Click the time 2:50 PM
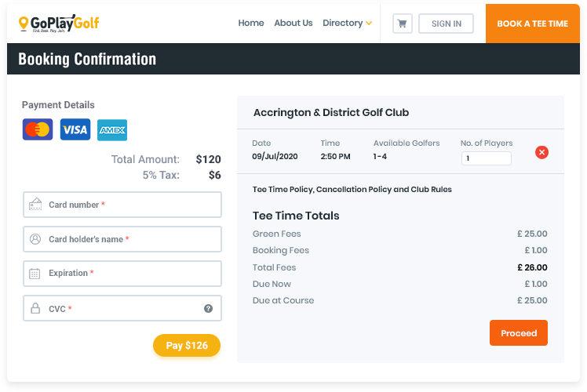 335,156
